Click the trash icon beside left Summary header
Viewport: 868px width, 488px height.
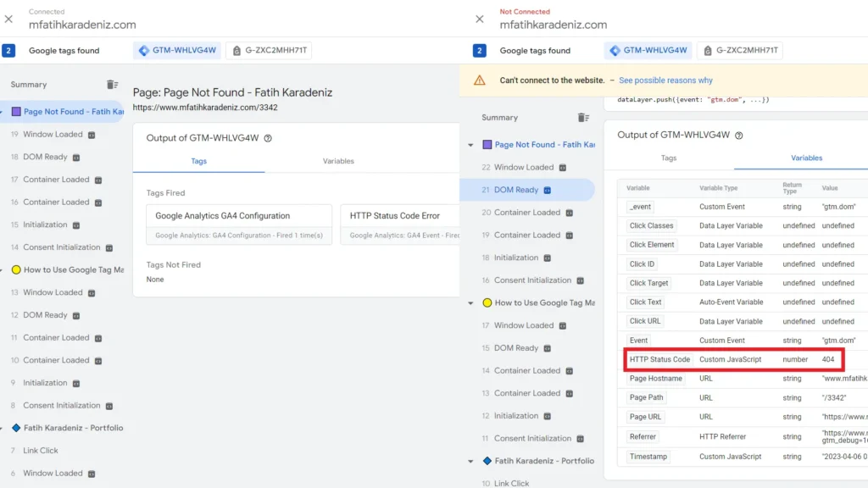(x=114, y=85)
